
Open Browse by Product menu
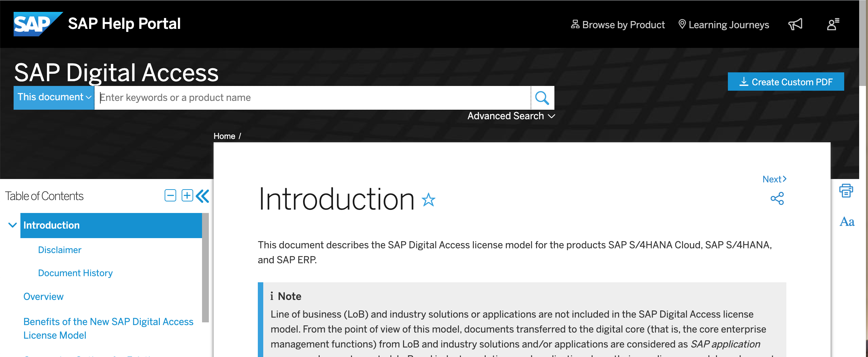[x=618, y=25]
